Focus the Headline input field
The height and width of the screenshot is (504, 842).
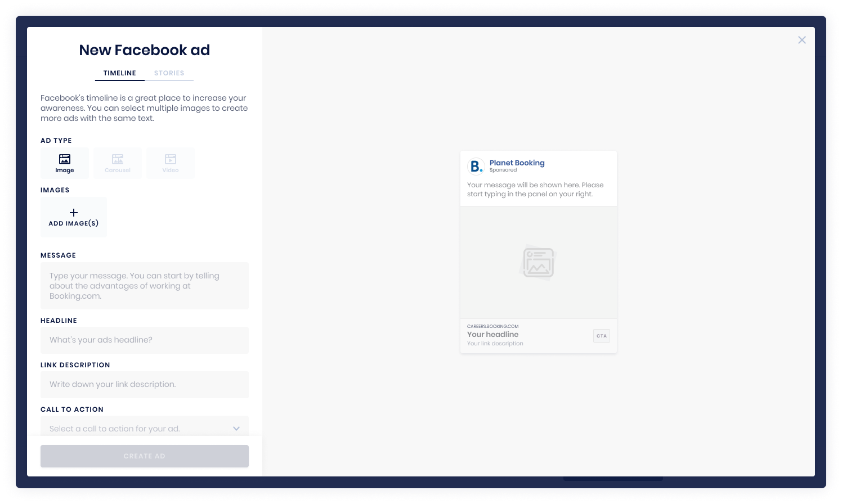pos(145,340)
